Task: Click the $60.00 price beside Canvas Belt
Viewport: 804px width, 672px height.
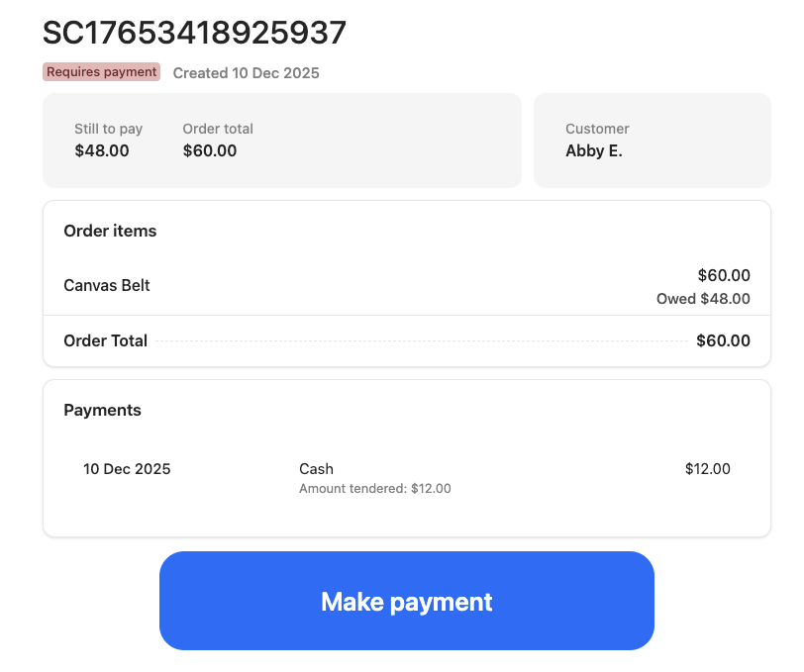Action: 723,275
